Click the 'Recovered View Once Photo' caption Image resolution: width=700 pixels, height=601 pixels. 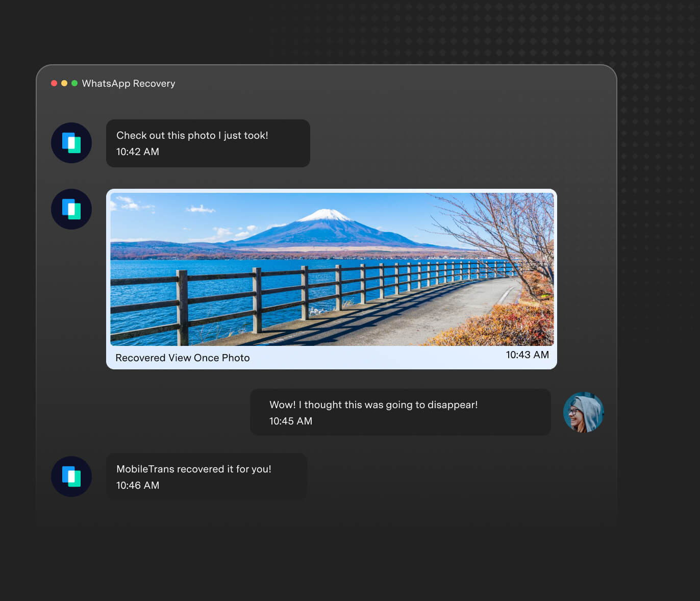(x=183, y=358)
